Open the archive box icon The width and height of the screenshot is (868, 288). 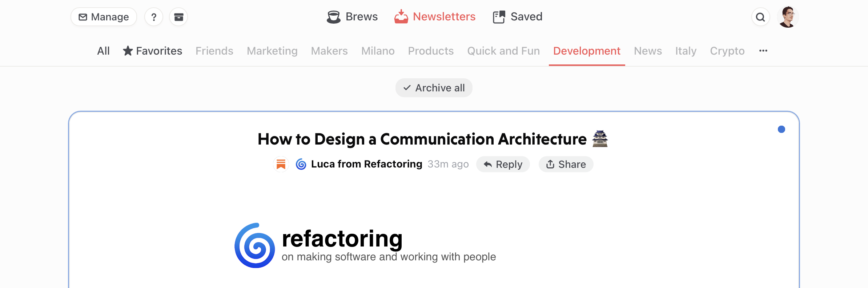(x=178, y=17)
